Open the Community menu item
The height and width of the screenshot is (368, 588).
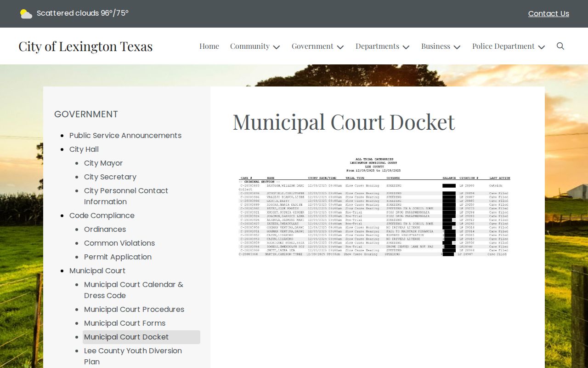250,46
